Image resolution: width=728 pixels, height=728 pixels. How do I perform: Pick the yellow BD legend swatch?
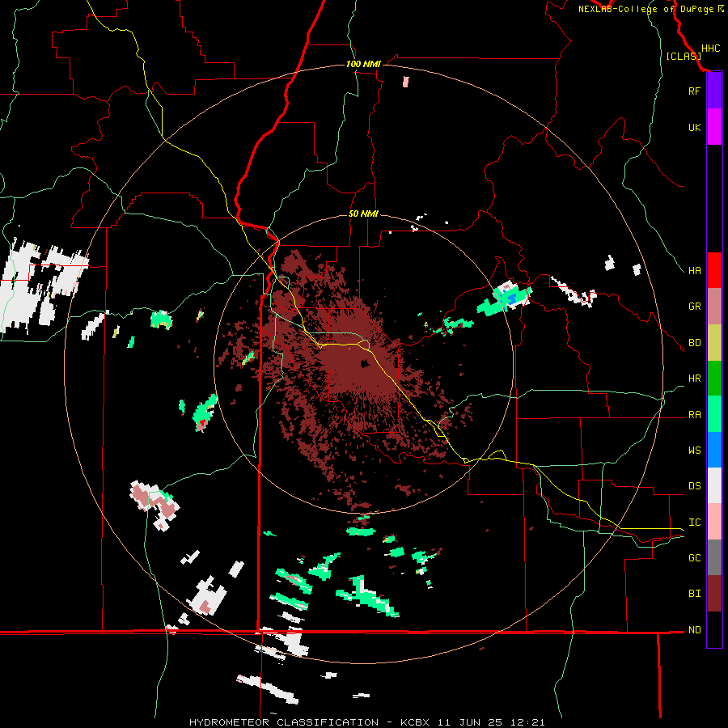[714, 342]
